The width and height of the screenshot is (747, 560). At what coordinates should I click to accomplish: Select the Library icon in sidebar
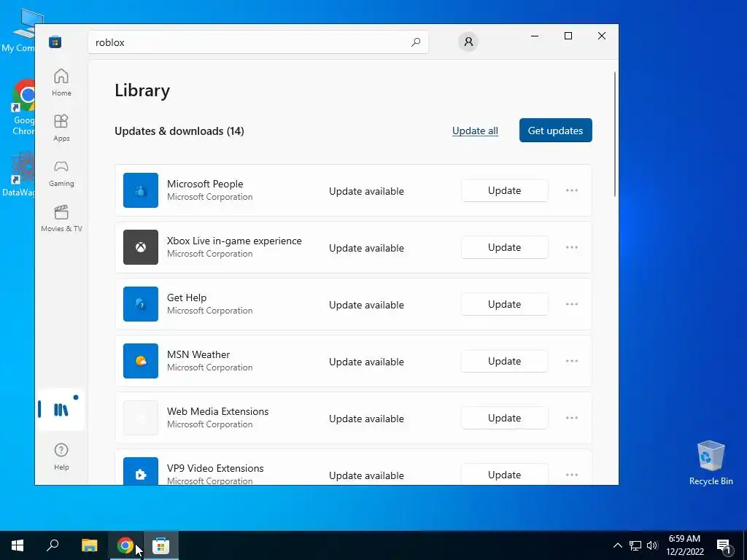tap(61, 410)
